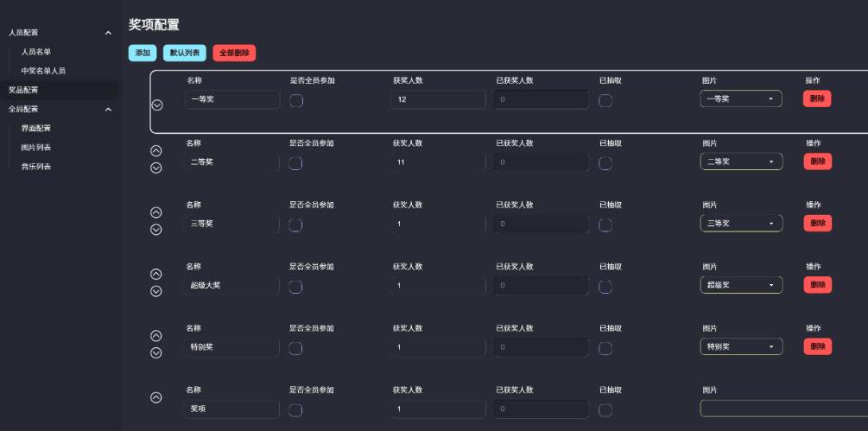Image resolution: width=868 pixels, height=431 pixels.
Task: Open 图片 dropdown for 特别奖
Action: [x=741, y=347]
